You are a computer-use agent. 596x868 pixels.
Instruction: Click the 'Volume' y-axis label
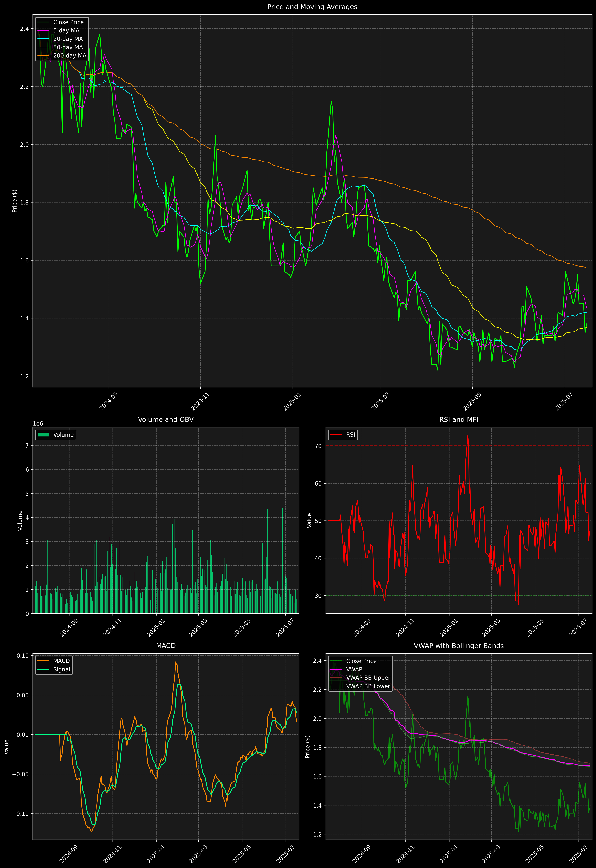coord(20,520)
